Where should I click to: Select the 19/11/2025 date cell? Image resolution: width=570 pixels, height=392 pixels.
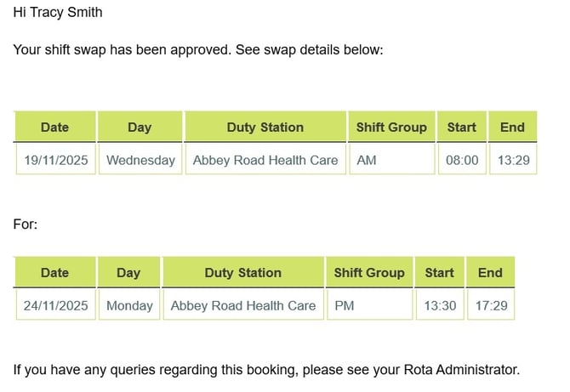(56, 160)
